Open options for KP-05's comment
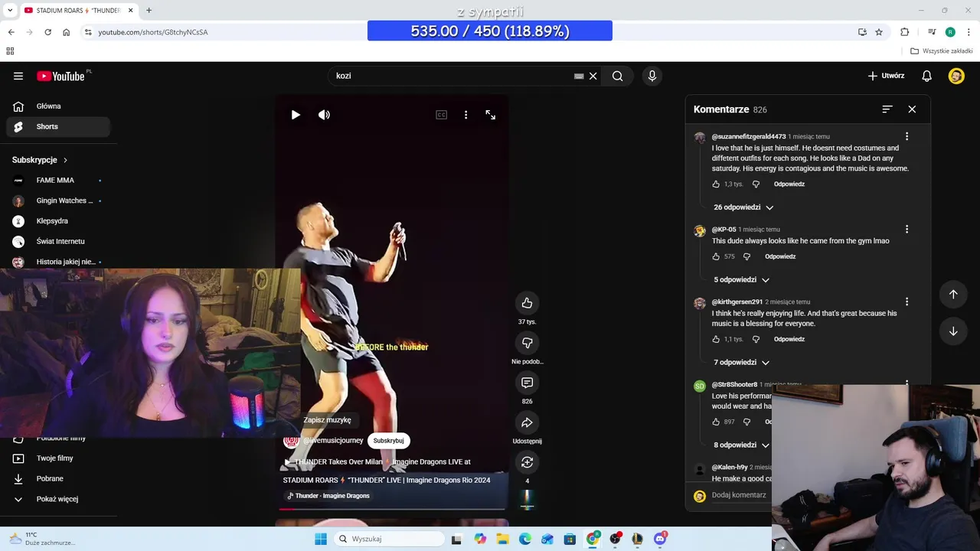The width and height of the screenshot is (980, 551). pyautogui.click(x=906, y=229)
